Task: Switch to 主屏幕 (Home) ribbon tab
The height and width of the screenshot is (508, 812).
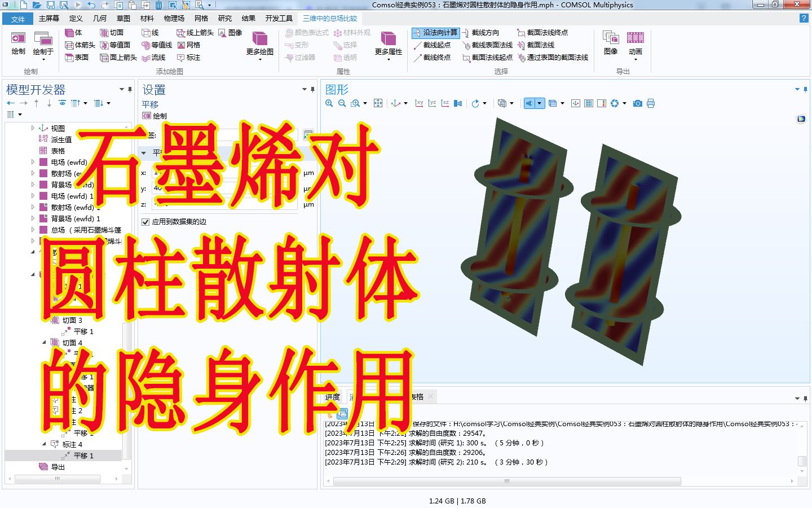Action: click(49, 19)
